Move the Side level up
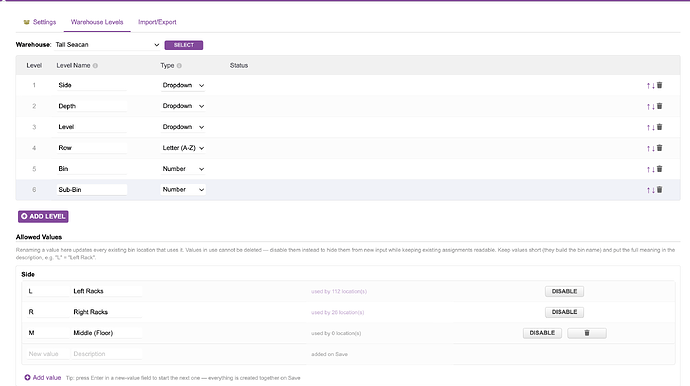This screenshot has height=386, width=690. (648, 85)
